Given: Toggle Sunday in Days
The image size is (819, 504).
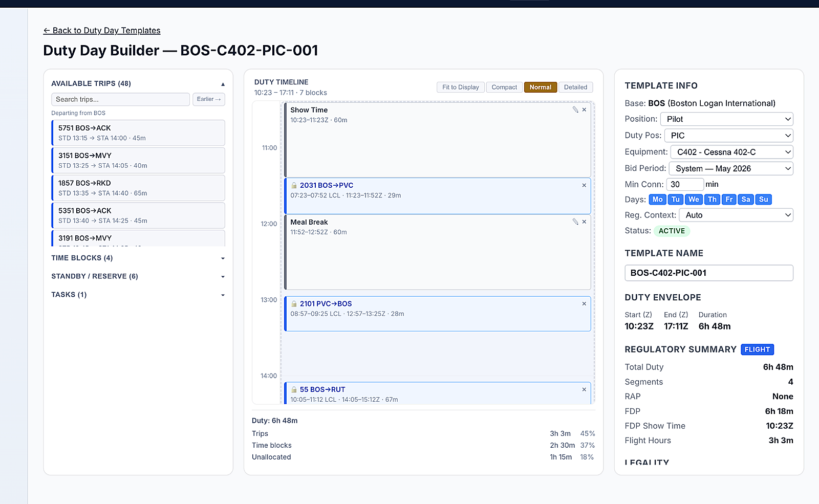Looking at the screenshot, I should (x=764, y=200).
